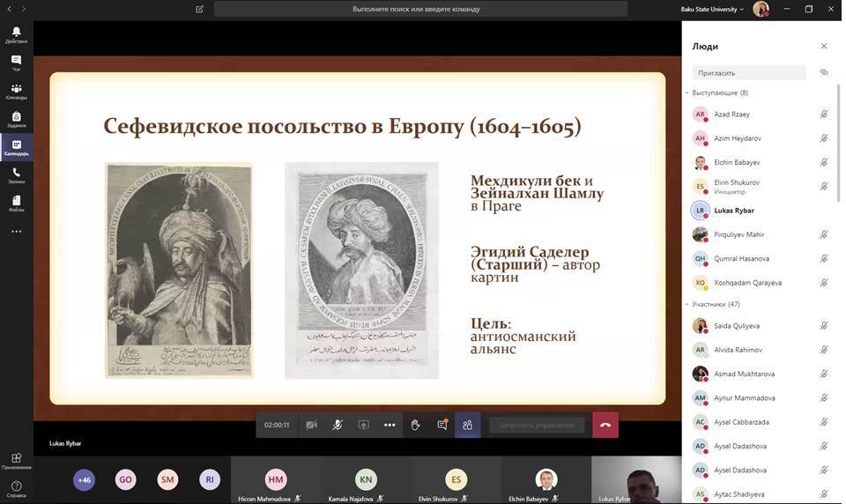Raise hand in the meeting

[415, 426]
